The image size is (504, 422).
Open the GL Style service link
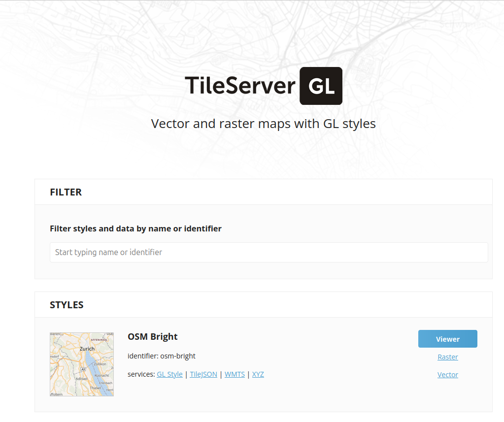click(169, 374)
